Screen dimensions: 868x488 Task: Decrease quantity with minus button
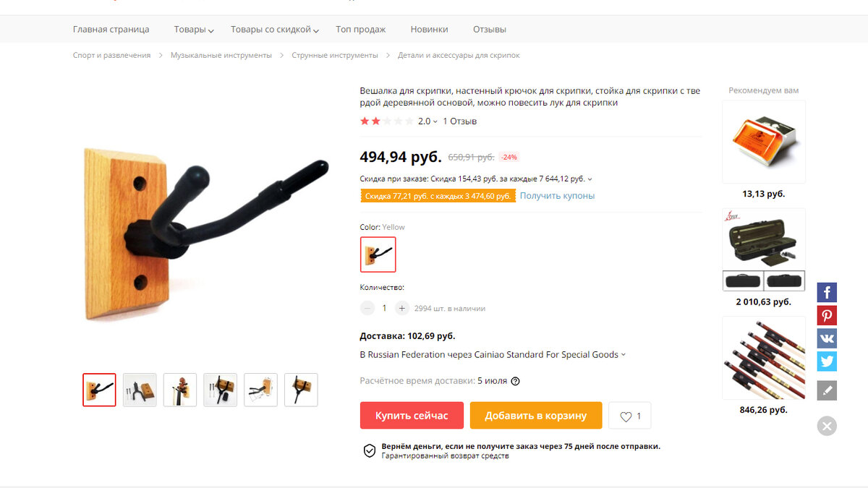tap(367, 308)
